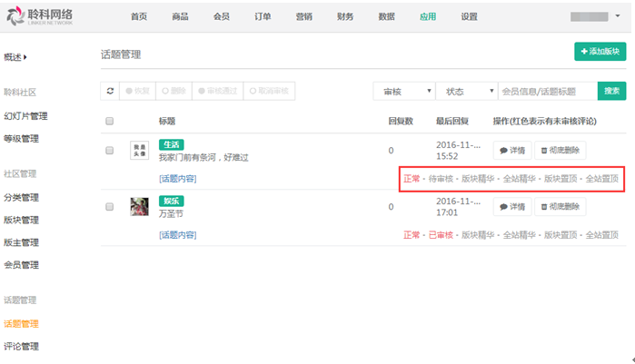Check the box for the 生活 topic row
Screen dimensions: 635x364
pyautogui.click(x=110, y=151)
